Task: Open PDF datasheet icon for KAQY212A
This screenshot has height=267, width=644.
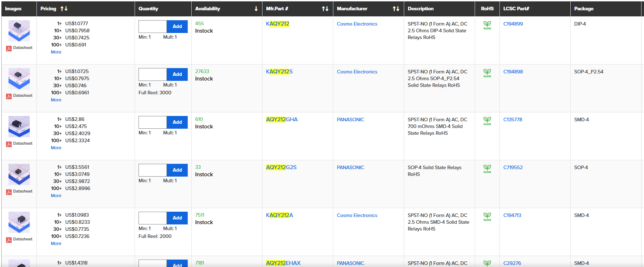Action: point(9,240)
